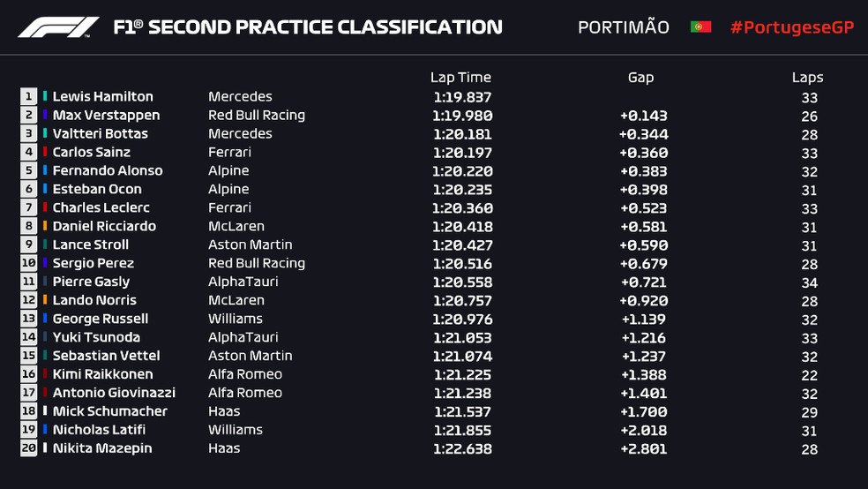Click Mazepin's gap +2.801

[x=643, y=449]
